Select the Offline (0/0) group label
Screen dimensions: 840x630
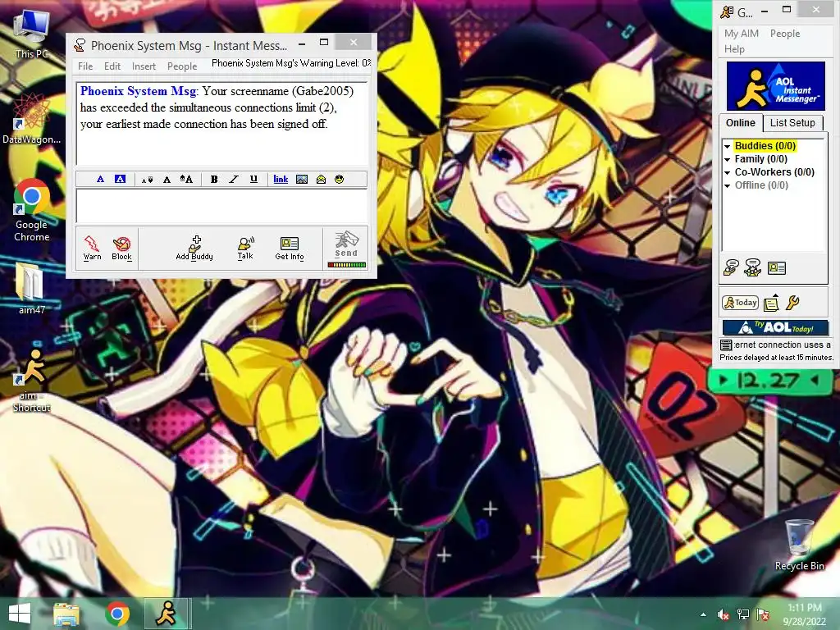[761, 185]
